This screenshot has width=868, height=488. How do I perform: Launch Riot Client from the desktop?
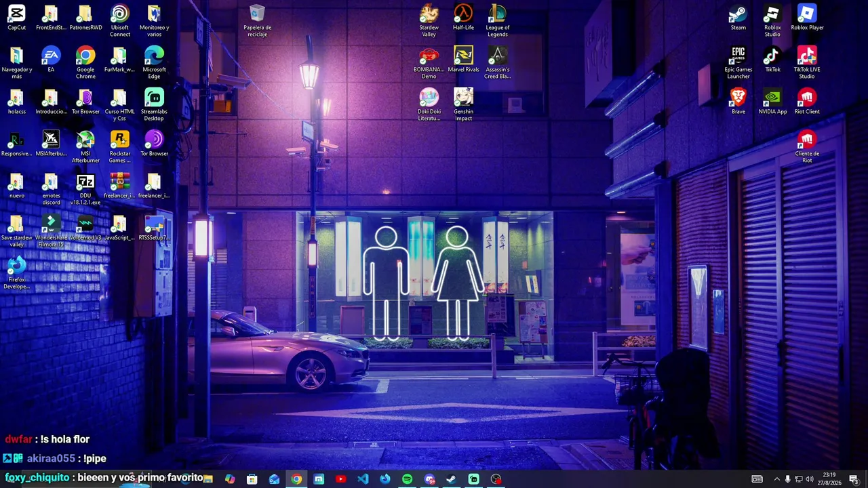click(807, 102)
